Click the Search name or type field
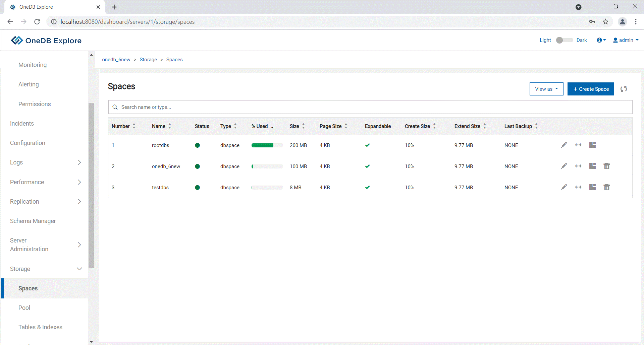This screenshot has height=345, width=644. (370, 107)
